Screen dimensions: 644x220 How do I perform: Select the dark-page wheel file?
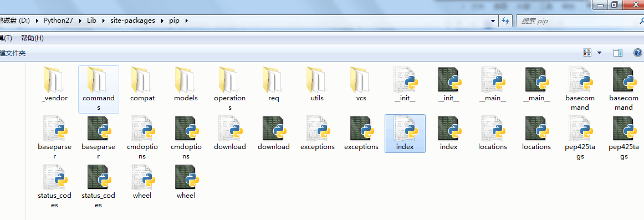click(186, 182)
